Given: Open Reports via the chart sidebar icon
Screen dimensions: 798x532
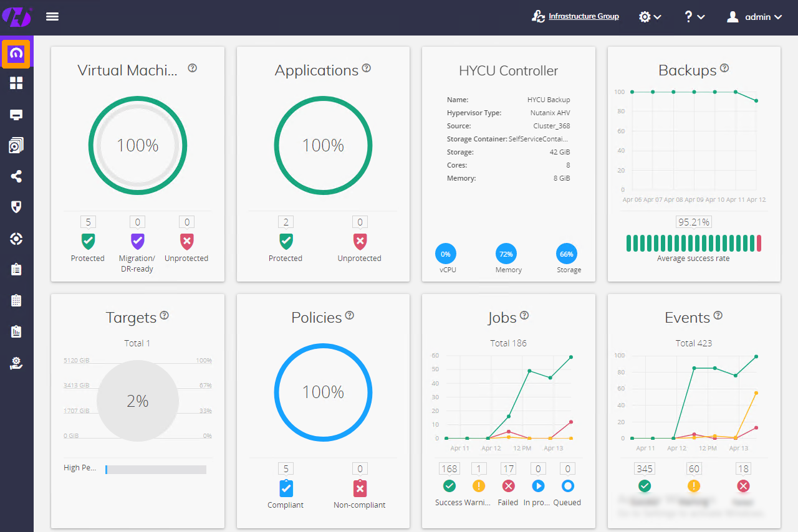Looking at the screenshot, I should point(16,331).
